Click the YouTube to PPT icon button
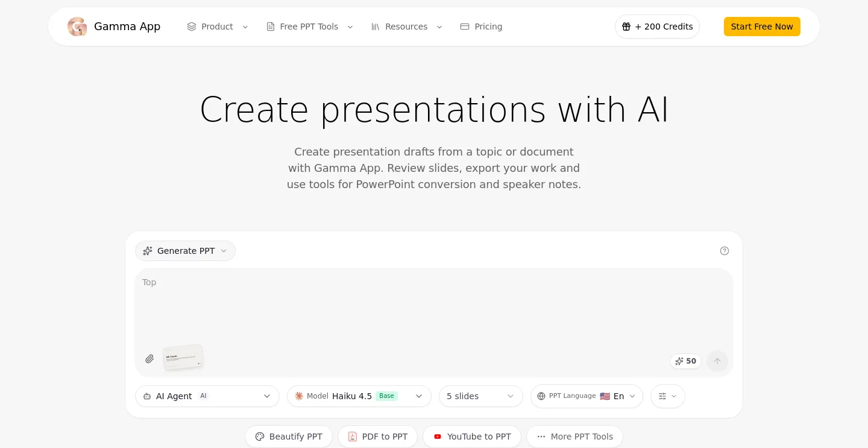Image resolution: width=868 pixels, height=448 pixels. coord(472,437)
